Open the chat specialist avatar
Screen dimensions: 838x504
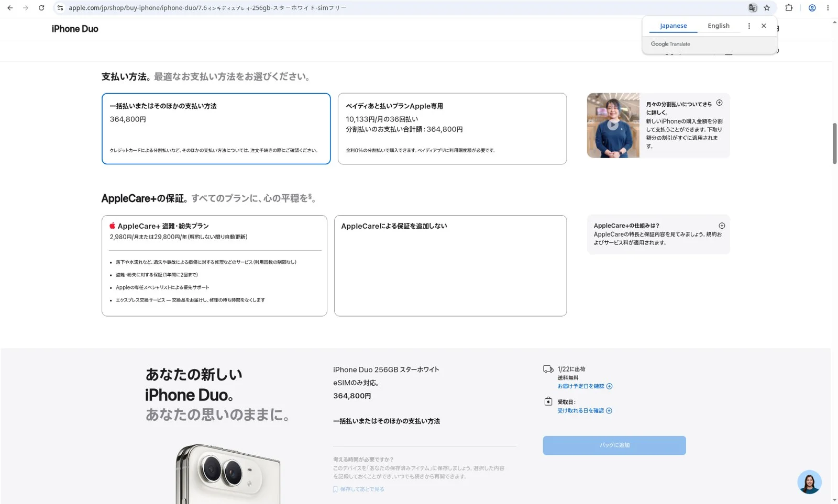click(809, 482)
